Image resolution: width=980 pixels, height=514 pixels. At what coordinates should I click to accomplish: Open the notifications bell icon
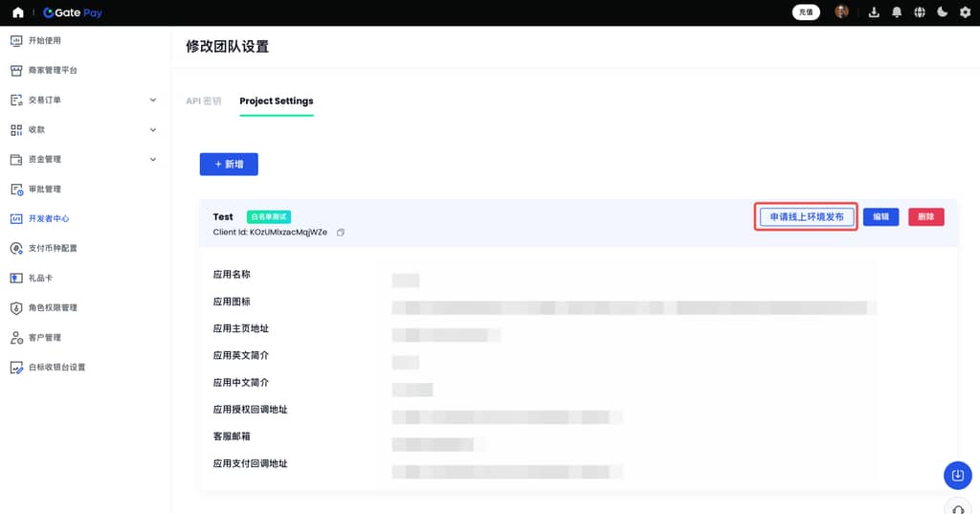pyautogui.click(x=897, y=12)
